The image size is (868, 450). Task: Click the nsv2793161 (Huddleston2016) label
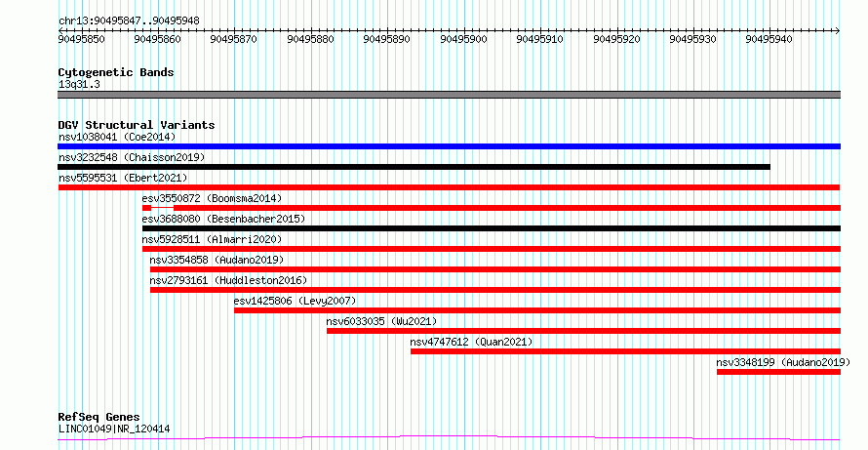point(228,280)
